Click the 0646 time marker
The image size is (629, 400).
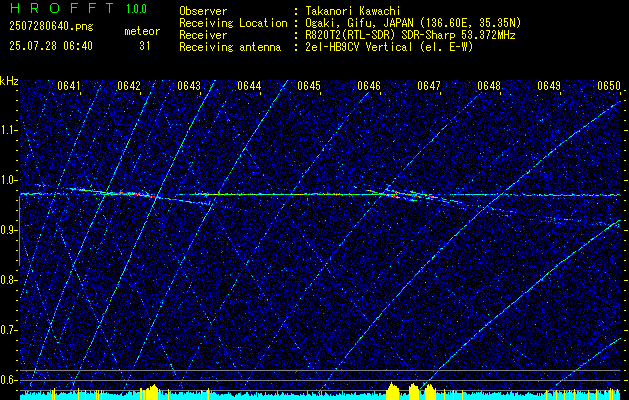coord(369,86)
